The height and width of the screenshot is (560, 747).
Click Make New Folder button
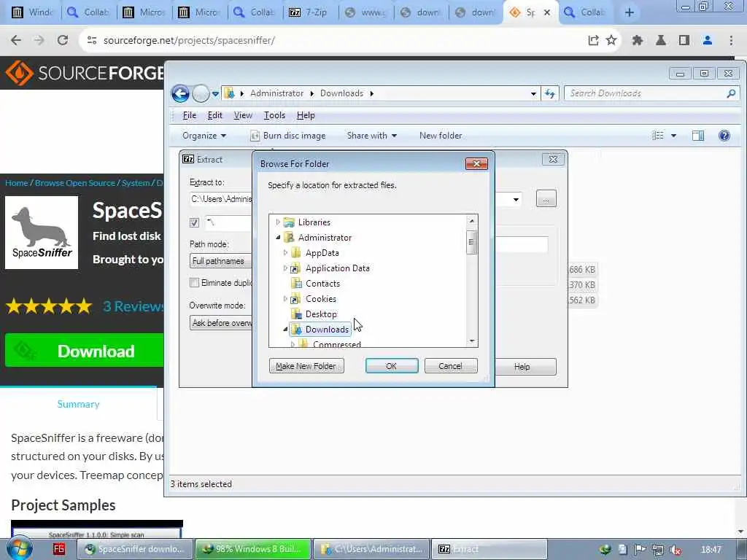306,366
